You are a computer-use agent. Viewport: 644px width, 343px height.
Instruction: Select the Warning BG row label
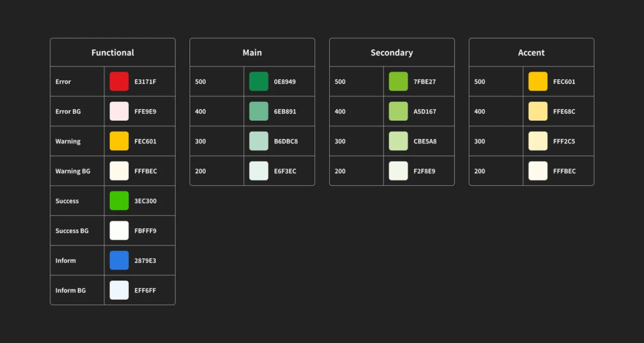point(73,171)
